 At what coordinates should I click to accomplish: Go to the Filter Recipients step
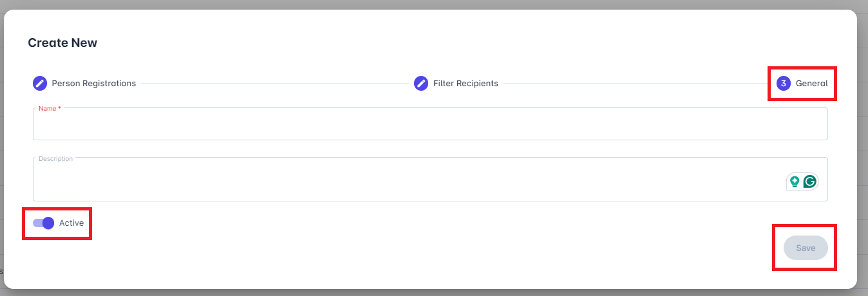tap(465, 83)
